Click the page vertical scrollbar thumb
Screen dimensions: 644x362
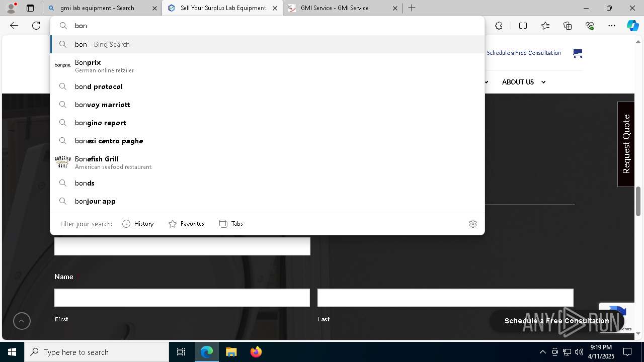tap(638, 201)
